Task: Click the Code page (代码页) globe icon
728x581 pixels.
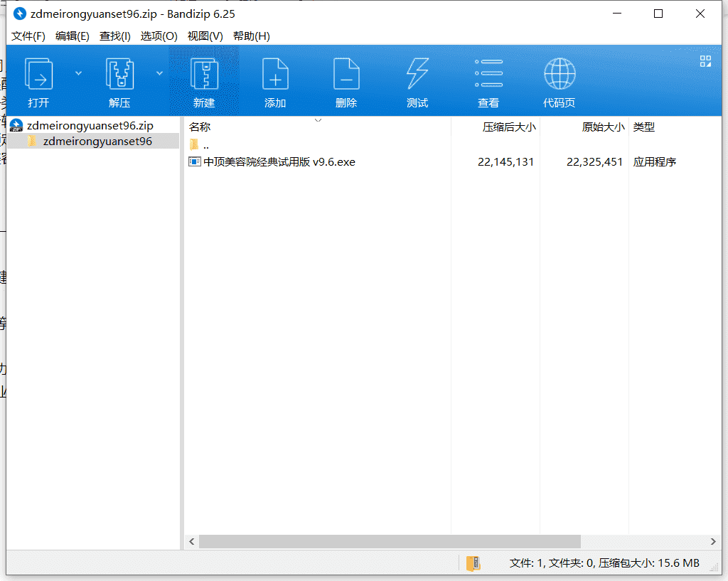Action: pos(560,73)
